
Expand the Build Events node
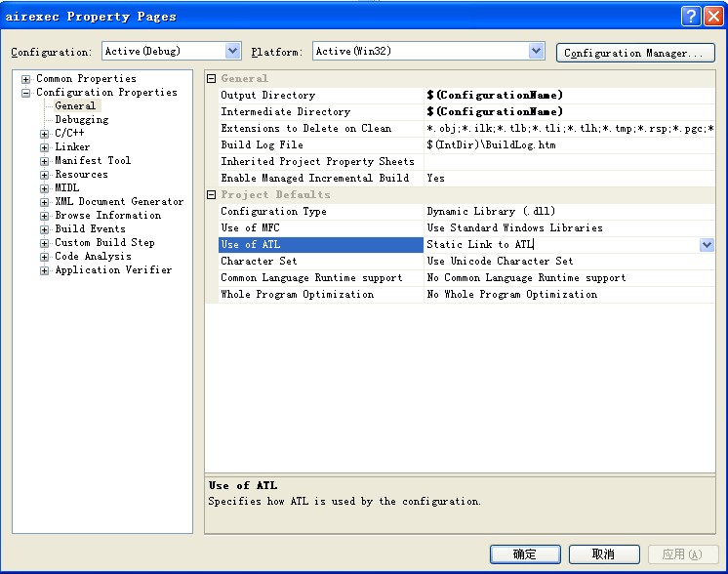(x=45, y=229)
